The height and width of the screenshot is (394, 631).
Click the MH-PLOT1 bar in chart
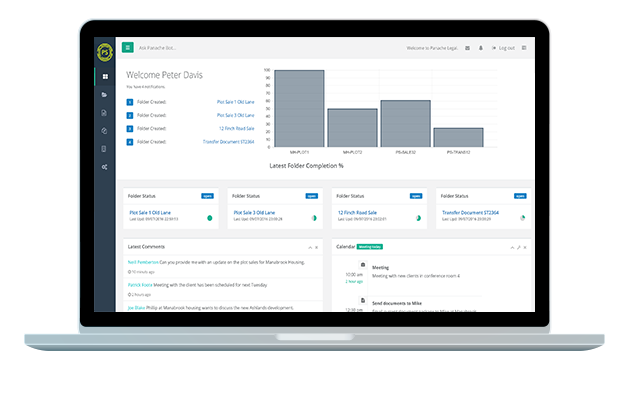pos(299,109)
